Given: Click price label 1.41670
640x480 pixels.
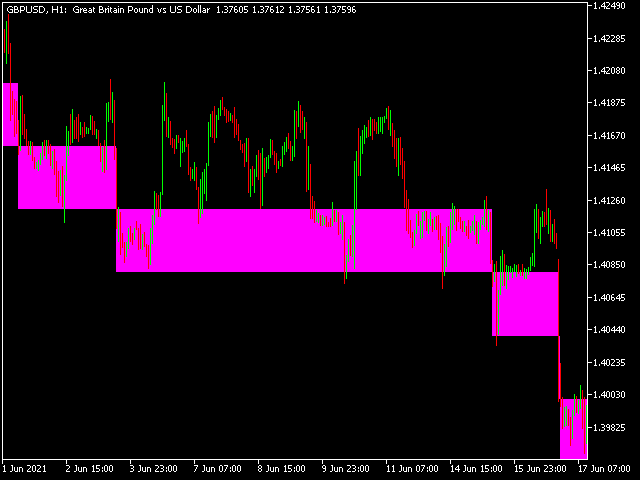Looking at the screenshot, I should point(609,136).
